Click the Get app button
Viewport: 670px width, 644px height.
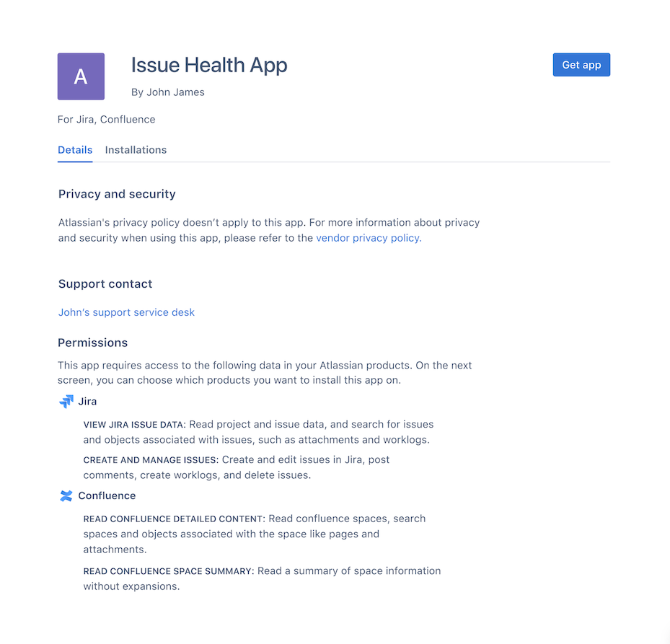point(581,64)
